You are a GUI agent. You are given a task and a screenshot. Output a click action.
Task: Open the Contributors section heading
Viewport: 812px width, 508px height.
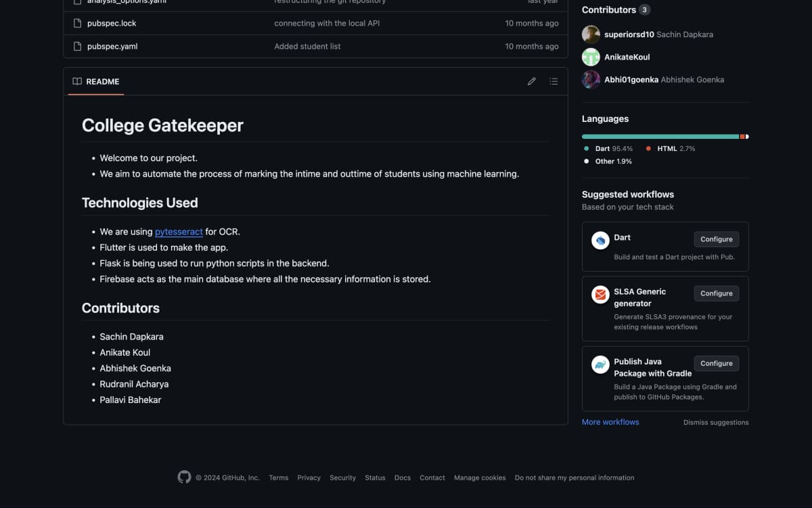point(608,10)
